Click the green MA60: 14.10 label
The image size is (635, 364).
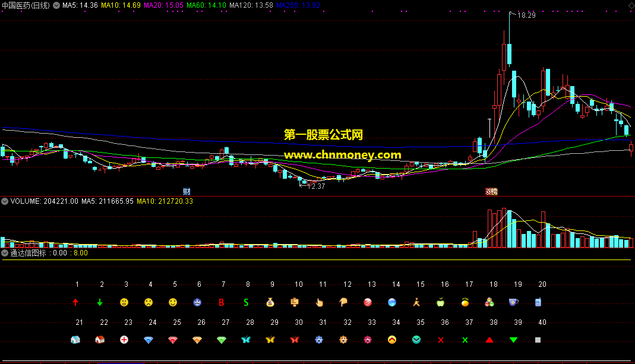[x=206, y=5]
